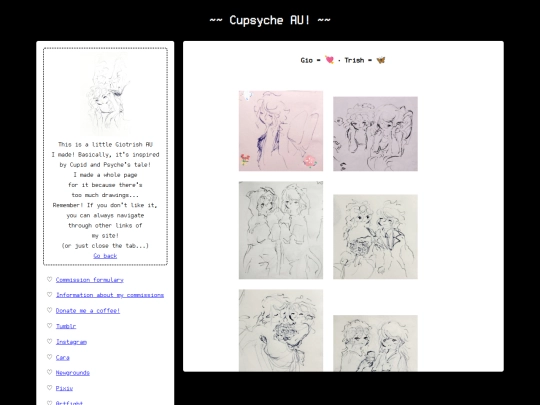Open the gray pencil sketch in second row left
The image size is (540, 405).
click(281, 230)
